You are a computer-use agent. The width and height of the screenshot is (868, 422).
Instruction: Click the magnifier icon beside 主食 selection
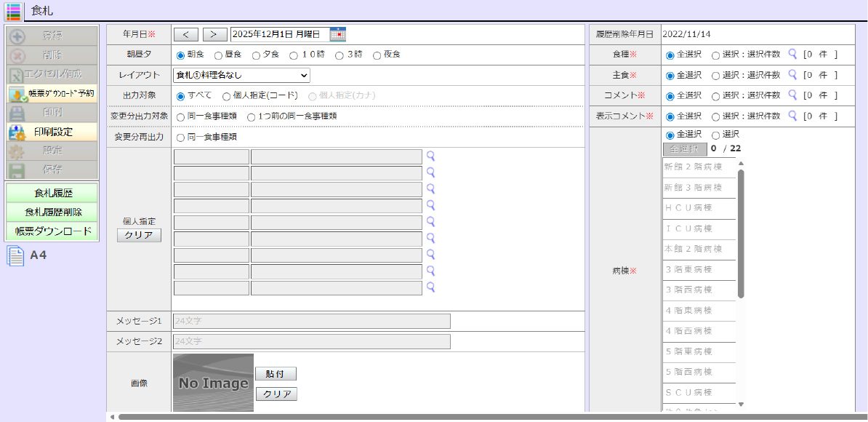pos(792,75)
